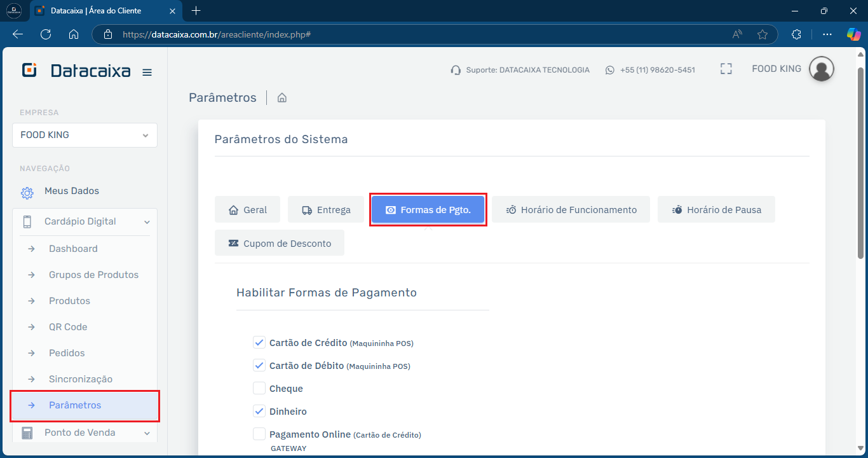Go to Grupos de Produtos in sidebar
Viewport: 868px width, 458px height.
pyautogui.click(x=93, y=275)
